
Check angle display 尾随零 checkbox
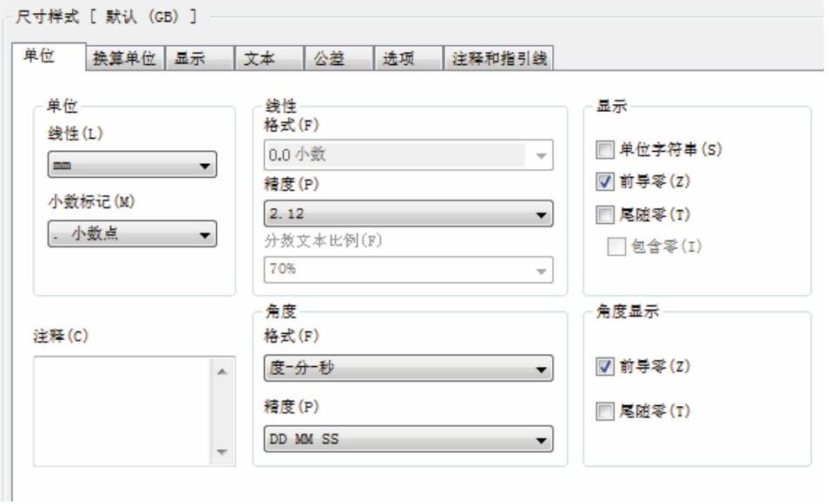coord(605,411)
